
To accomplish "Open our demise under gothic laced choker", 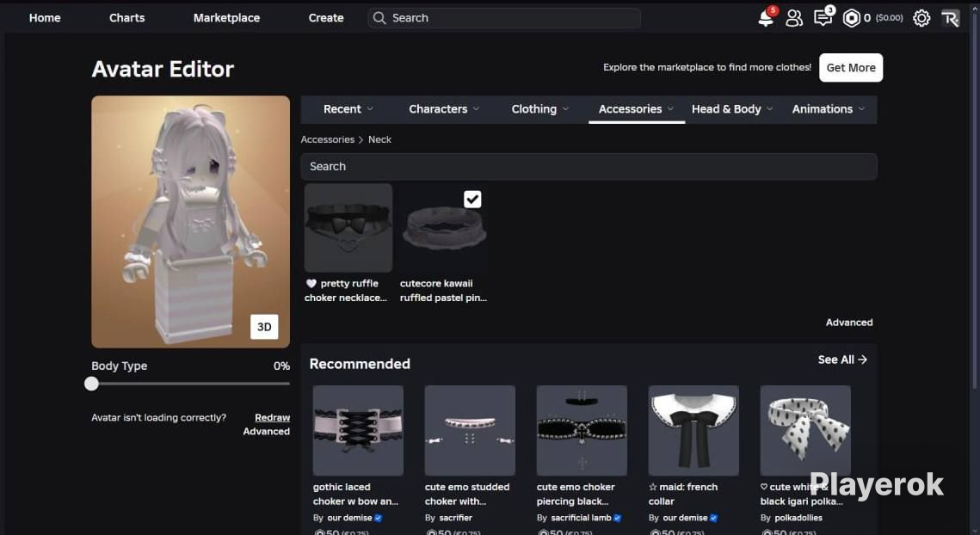I will tap(349, 518).
